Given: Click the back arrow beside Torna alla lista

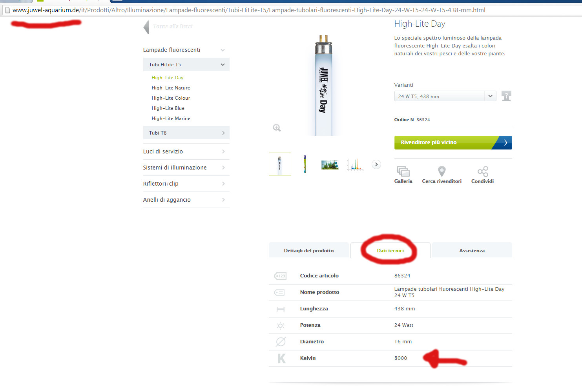Looking at the screenshot, I should tap(146, 27).
